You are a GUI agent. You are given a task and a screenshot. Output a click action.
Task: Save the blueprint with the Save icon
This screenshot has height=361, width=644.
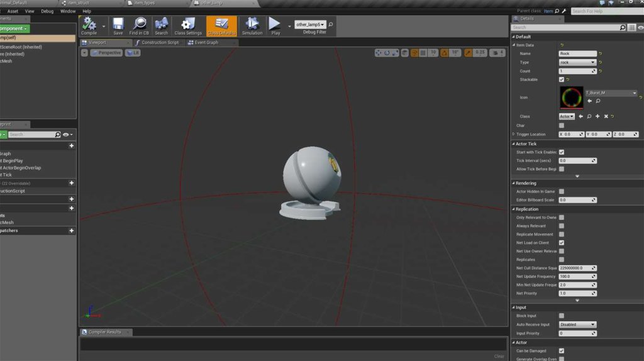(118, 26)
